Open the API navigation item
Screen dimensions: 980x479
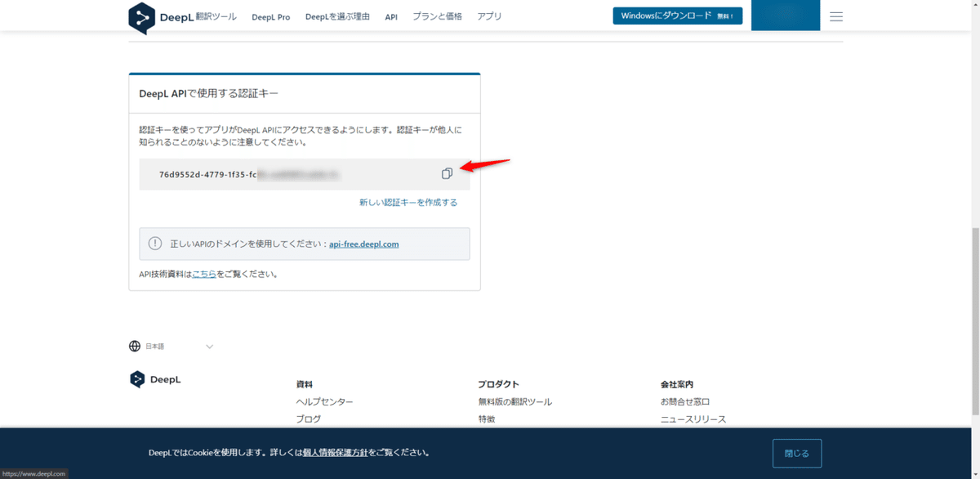[391, 16]
